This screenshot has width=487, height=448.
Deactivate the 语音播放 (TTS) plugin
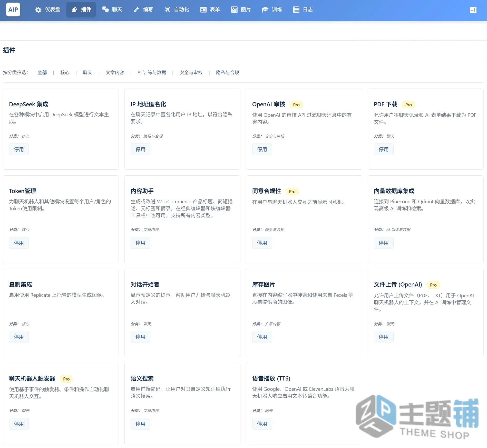click(x=262, y=424)
